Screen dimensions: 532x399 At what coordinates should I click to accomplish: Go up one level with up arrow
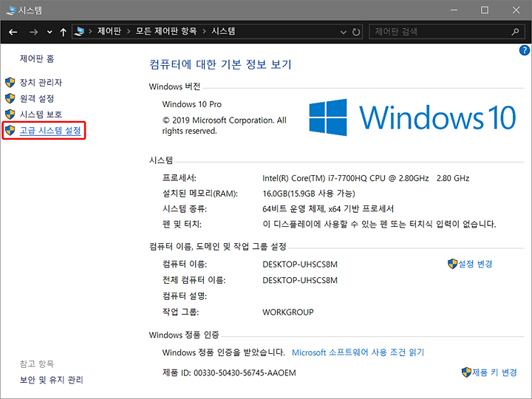63,32
